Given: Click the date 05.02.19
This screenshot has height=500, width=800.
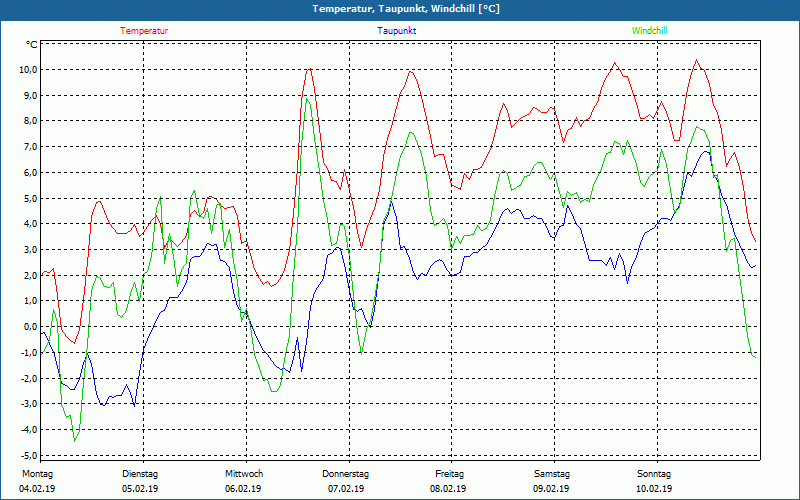Looking at the screenshot, I should point(140,489).
